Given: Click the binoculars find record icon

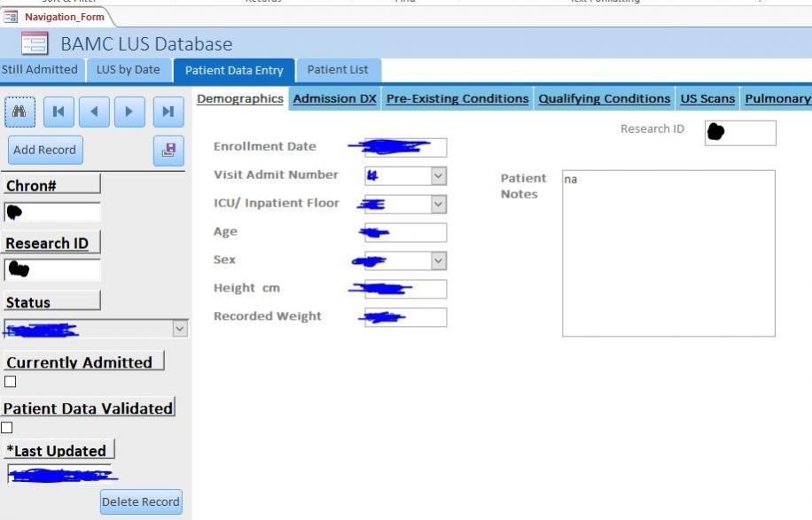Looking at the screenshot, I should [x=20, y=112].
